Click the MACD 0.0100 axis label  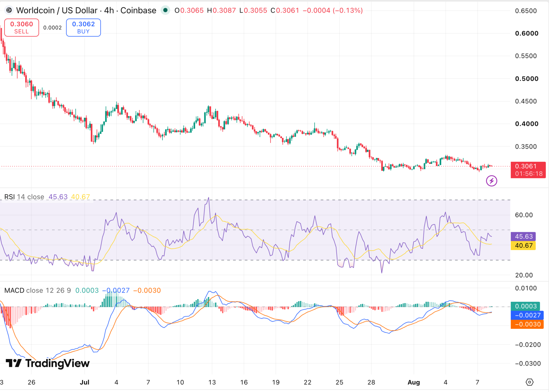(x=526, y=288)
